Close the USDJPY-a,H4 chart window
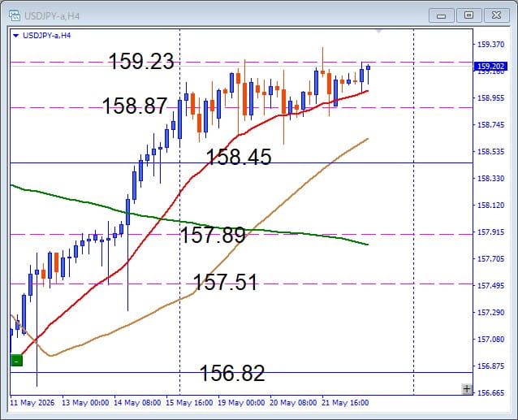This screenshot has width=518, height=420. click(x=496, y=15)
